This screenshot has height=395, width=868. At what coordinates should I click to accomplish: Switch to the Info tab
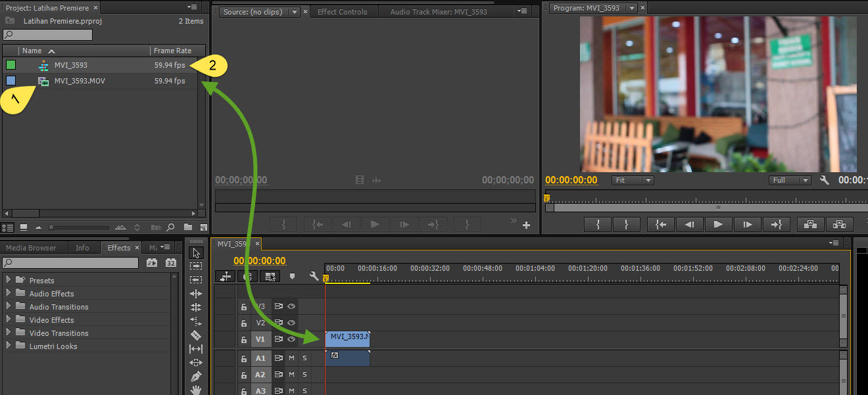coord(82,248)
